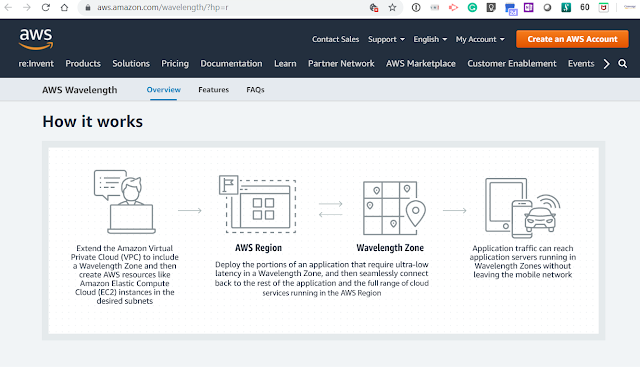The width and height of the screenshot is (640, 376).
Task: Open the OneNote purple extension icon
Action: [x=529, y=7]
